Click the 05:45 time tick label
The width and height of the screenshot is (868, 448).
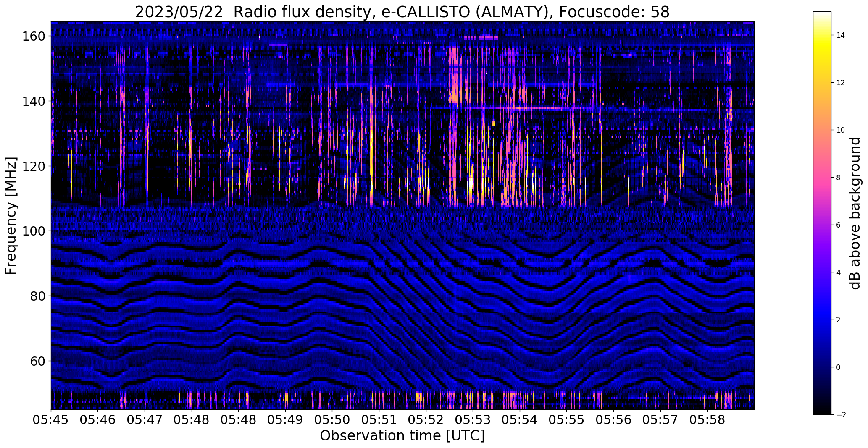click(51, 420)
